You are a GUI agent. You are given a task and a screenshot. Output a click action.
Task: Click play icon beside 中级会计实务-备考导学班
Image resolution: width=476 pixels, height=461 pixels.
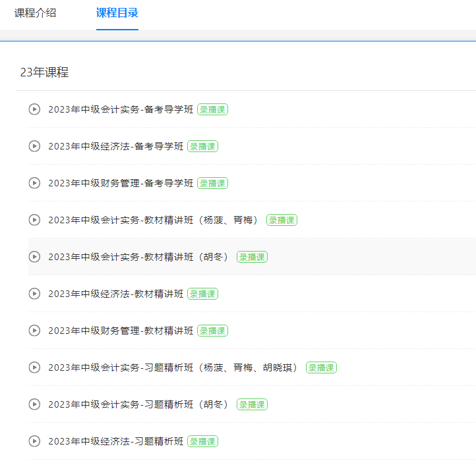(34, 109)
